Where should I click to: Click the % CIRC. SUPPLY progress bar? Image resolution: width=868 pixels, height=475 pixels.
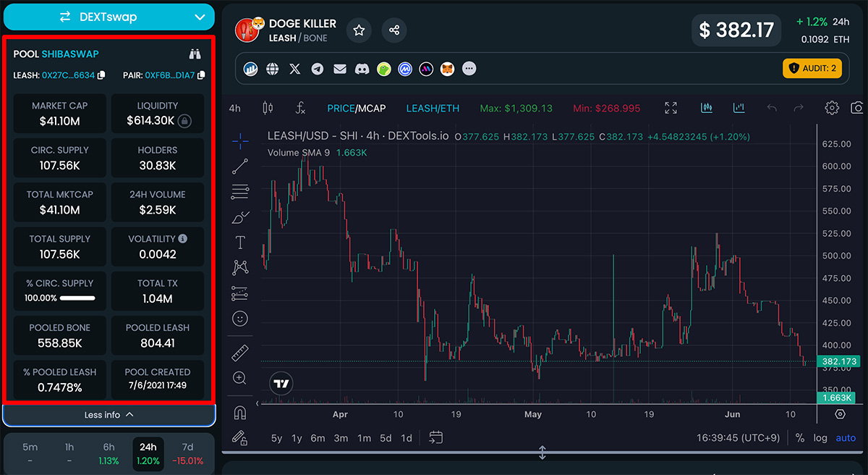pyautogui.click(x=77, y=298)
